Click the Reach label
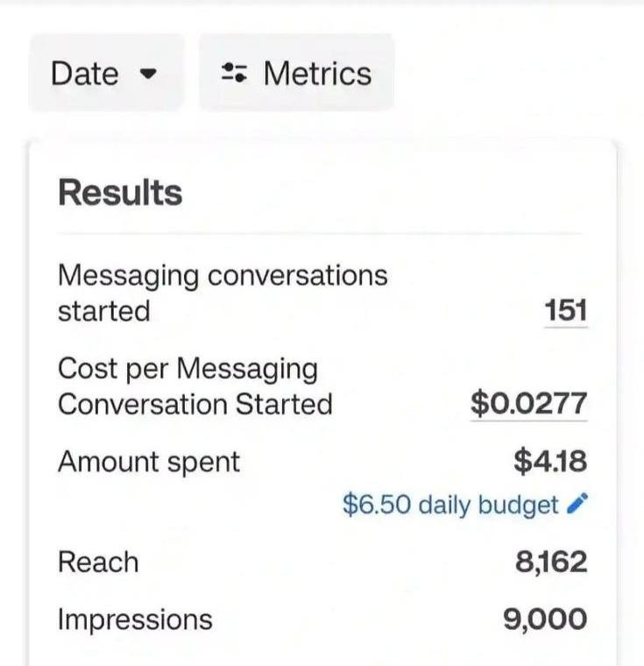 coord(98,562)
